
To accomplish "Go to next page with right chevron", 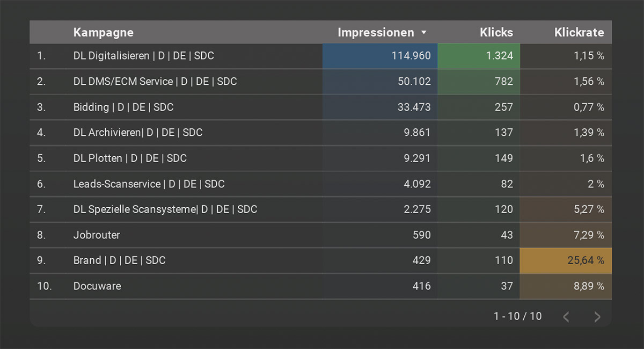I will point(597,317).
